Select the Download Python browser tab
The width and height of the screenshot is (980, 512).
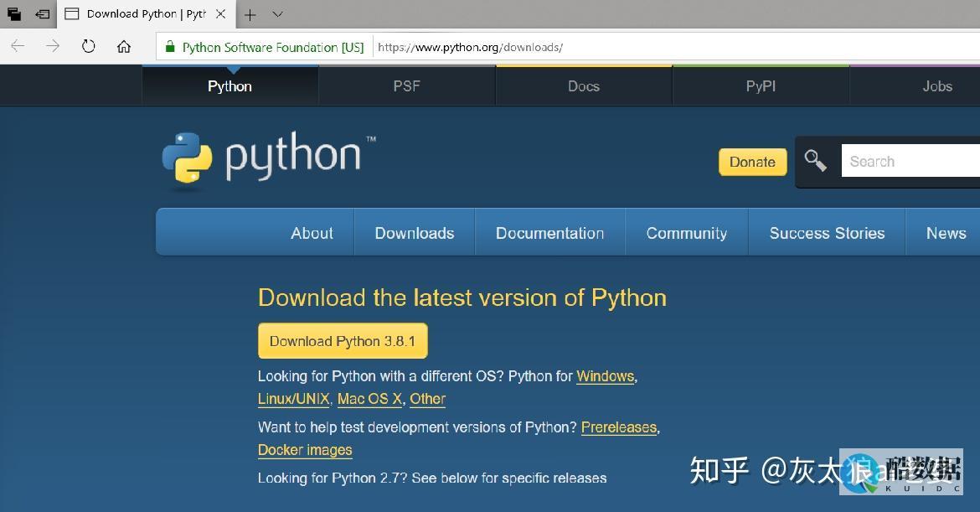pyautogui.click(x=147, y=13)
